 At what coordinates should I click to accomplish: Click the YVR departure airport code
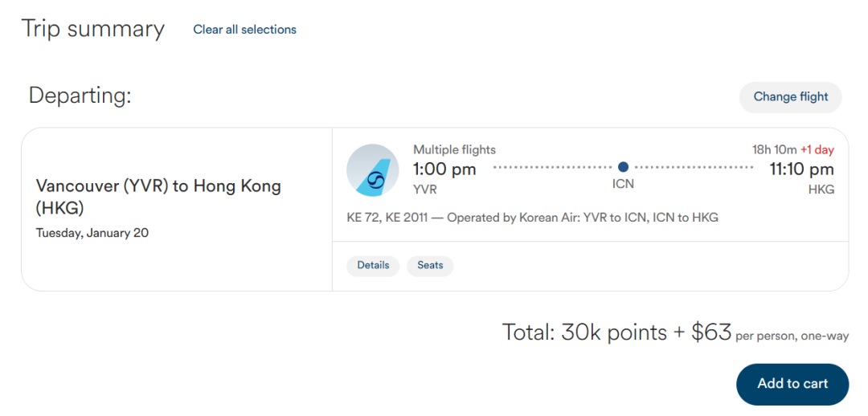[x=425, y=190]
